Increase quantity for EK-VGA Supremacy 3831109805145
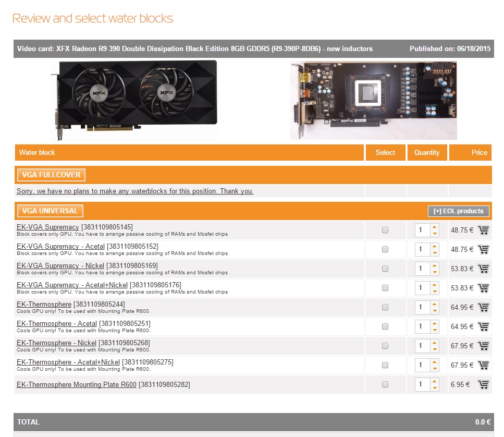The height and width of the screenshot is (437, 504). tap(435, 227)
